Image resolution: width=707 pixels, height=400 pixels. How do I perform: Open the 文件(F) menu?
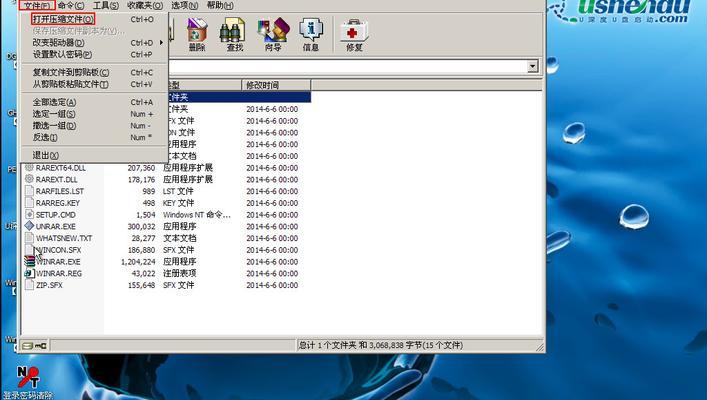pyautogui.click(x=37, y=5)
